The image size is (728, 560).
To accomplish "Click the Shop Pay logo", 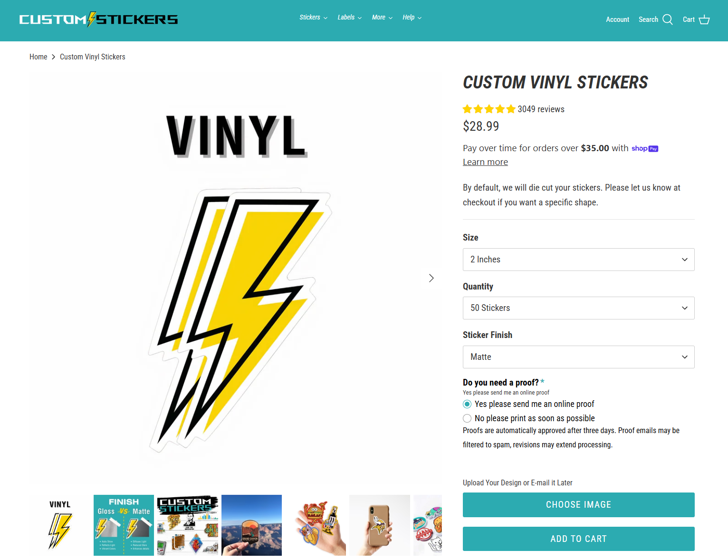I will [x=644, y=148].
